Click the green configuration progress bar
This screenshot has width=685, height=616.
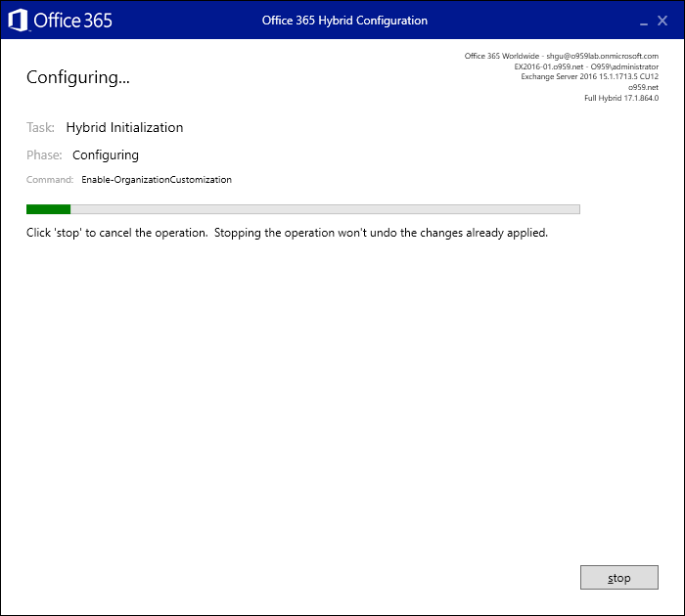pyautogui.click(x=302, y=209)
